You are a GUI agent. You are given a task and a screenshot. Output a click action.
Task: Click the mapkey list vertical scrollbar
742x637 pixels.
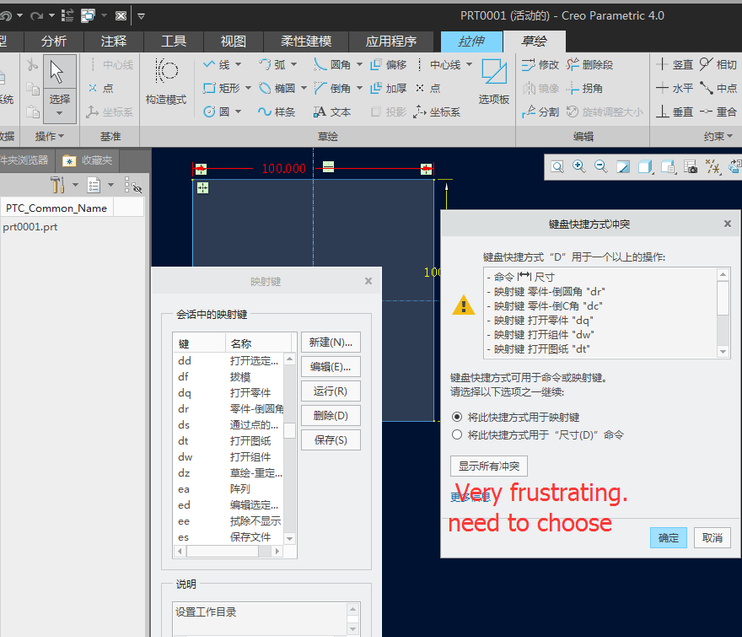point(289,432)
